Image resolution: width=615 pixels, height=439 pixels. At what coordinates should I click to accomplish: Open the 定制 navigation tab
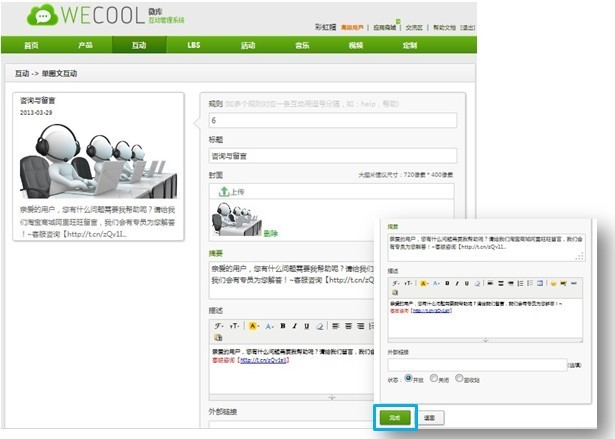coord(410,46)
